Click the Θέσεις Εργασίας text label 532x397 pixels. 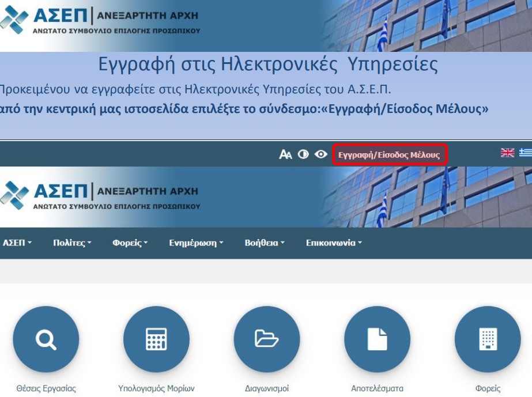tap(46, 388)
